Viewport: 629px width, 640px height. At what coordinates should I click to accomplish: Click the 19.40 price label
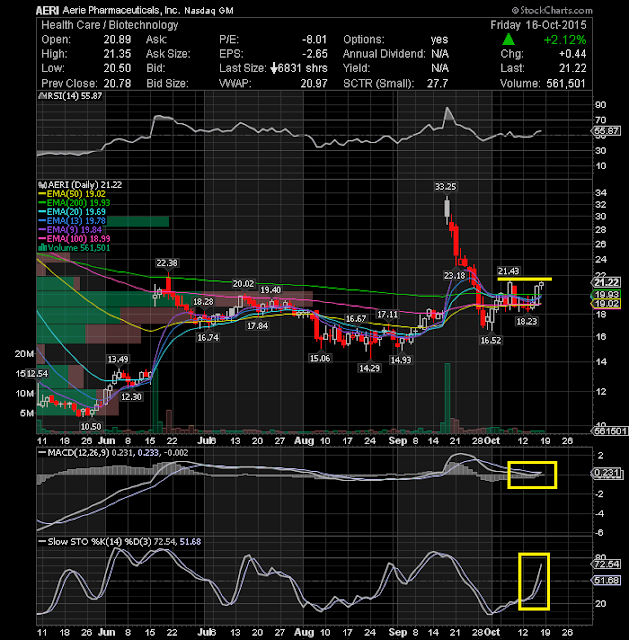pos(271,290)
